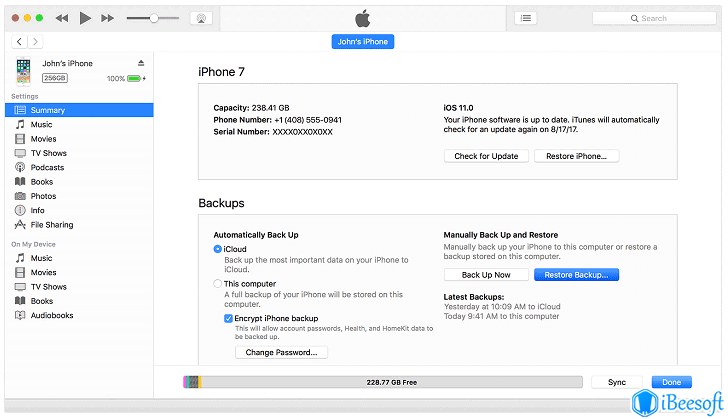Go forward with the right chevron

click(x=35, y=41)
